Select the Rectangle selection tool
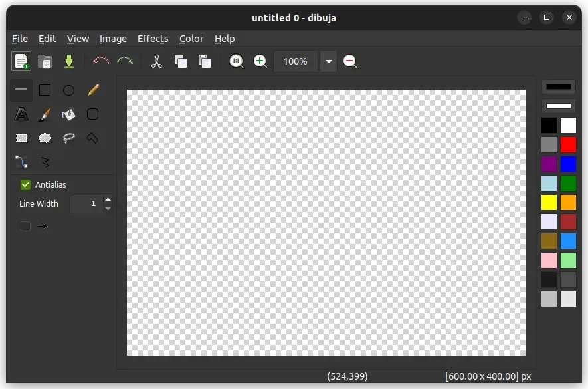The image size is (588, 389). coord(21,138)
